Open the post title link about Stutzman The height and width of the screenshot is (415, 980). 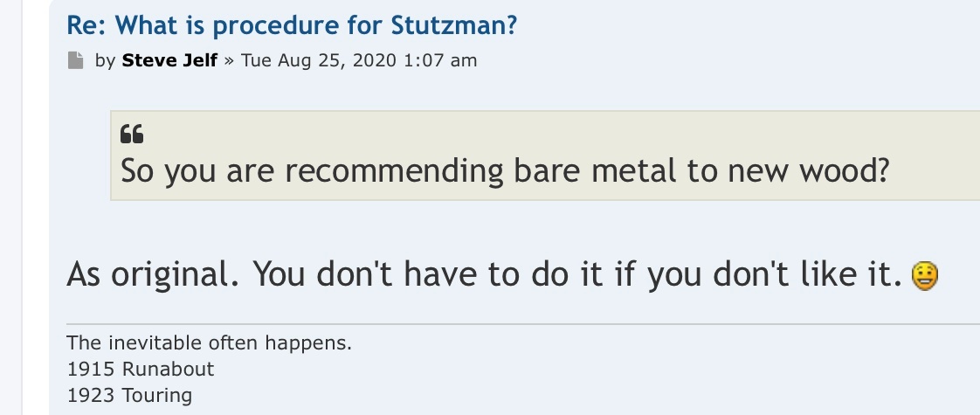(292, 24)
